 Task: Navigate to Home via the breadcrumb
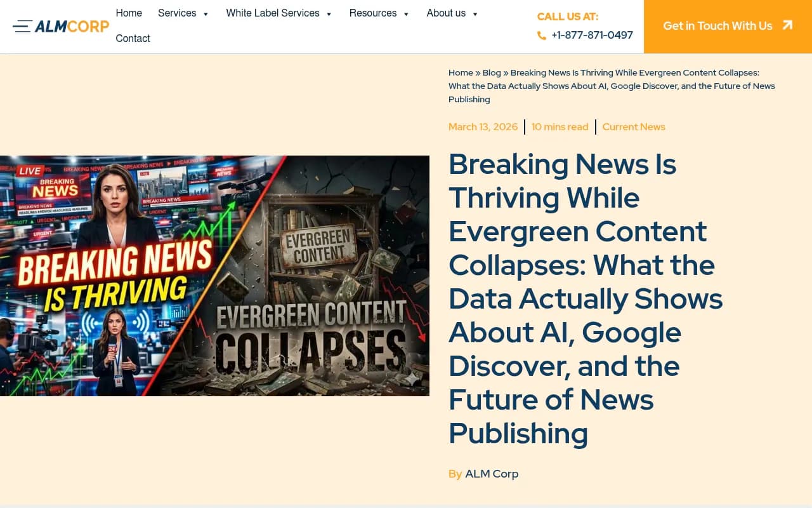pos(461,72)
